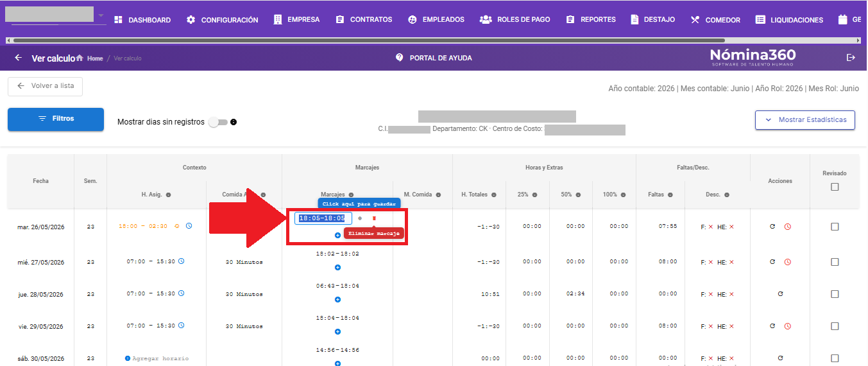Check Revisado for vie. 29/05/2026
The image size is (868, 366).
[835, 326]
